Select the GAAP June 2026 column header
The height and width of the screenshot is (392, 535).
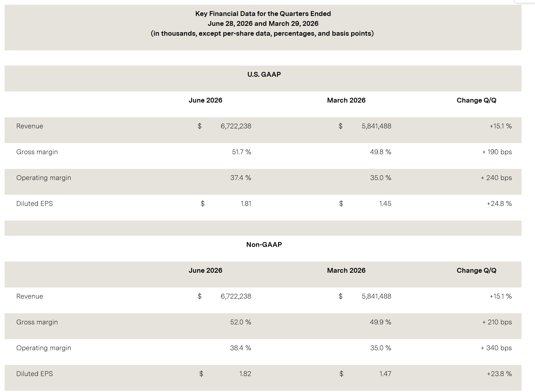pos(205,100)
